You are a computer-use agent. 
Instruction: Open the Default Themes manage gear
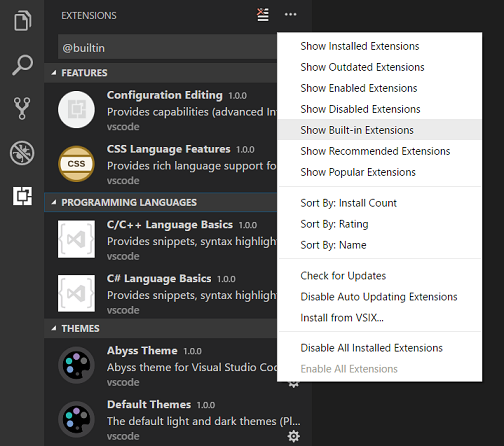294,436
